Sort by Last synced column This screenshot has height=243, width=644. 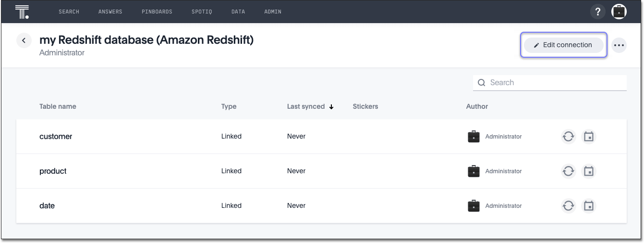tap(306, 106)
